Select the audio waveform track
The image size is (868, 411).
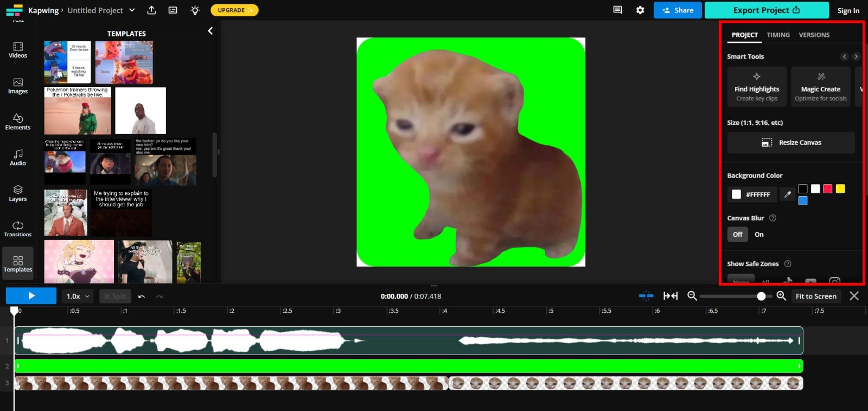click(x=409, y=340)
